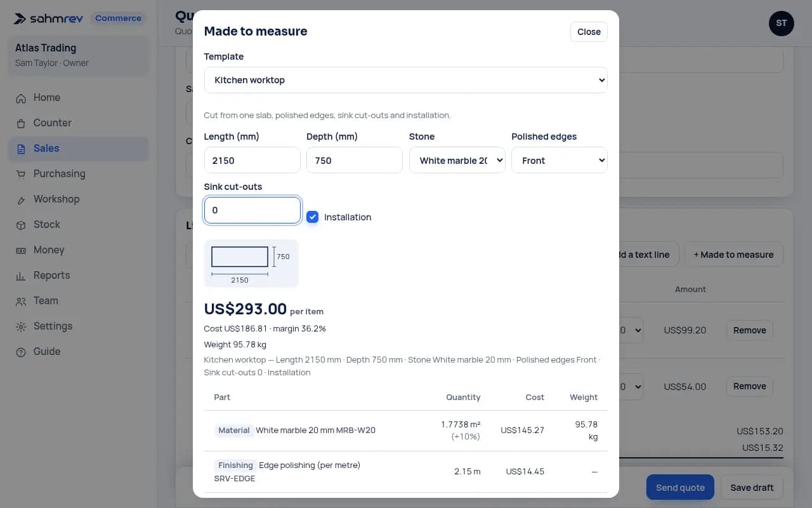Expand the Template dropdown
This screenshot has height=508, width=812.
coord(405,80)
